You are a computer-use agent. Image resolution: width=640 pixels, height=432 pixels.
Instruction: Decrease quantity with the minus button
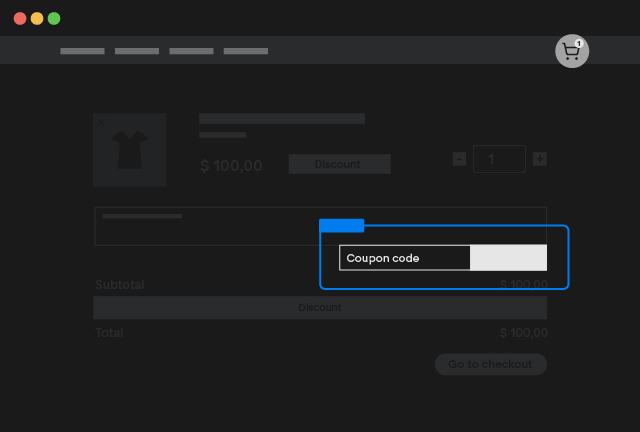tap(459, 159)
